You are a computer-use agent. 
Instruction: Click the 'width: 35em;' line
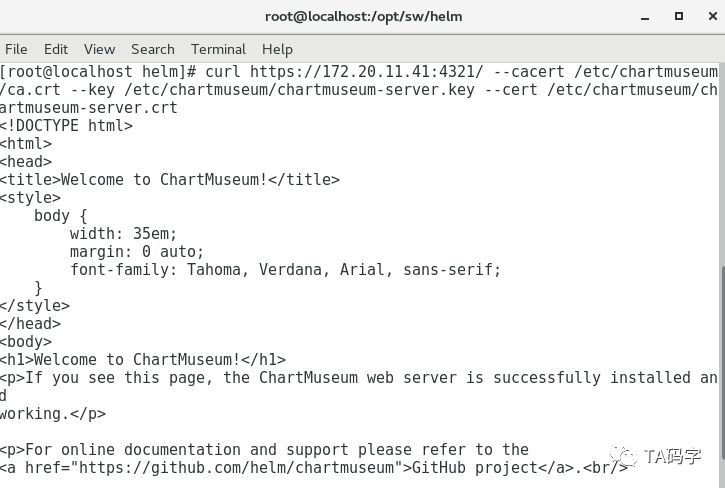(123, 234)
